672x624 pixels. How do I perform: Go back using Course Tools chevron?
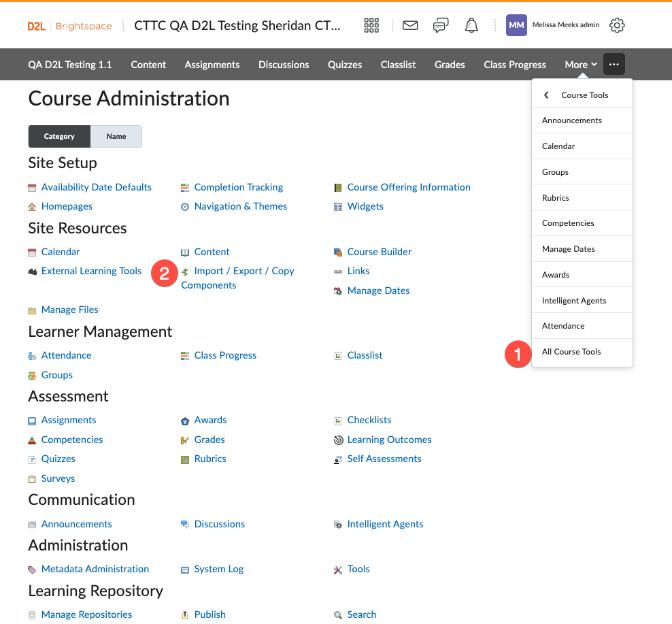point(546,95)
